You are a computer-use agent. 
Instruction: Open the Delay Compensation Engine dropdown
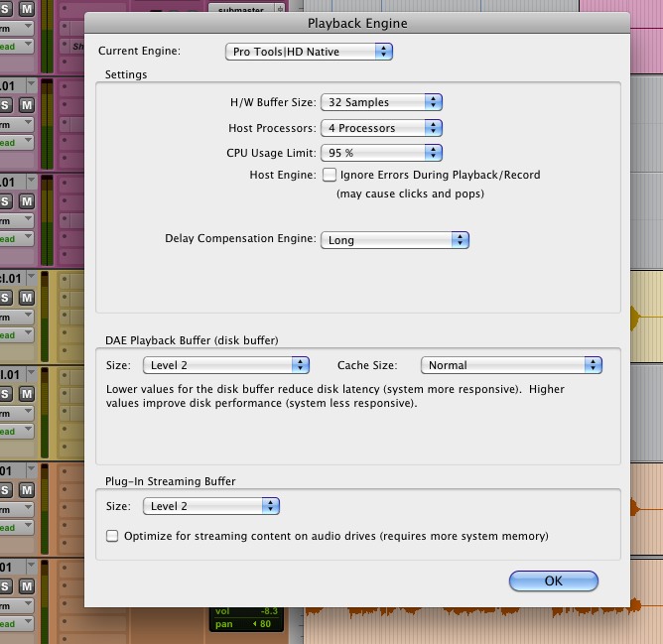(x=395, y=240)
